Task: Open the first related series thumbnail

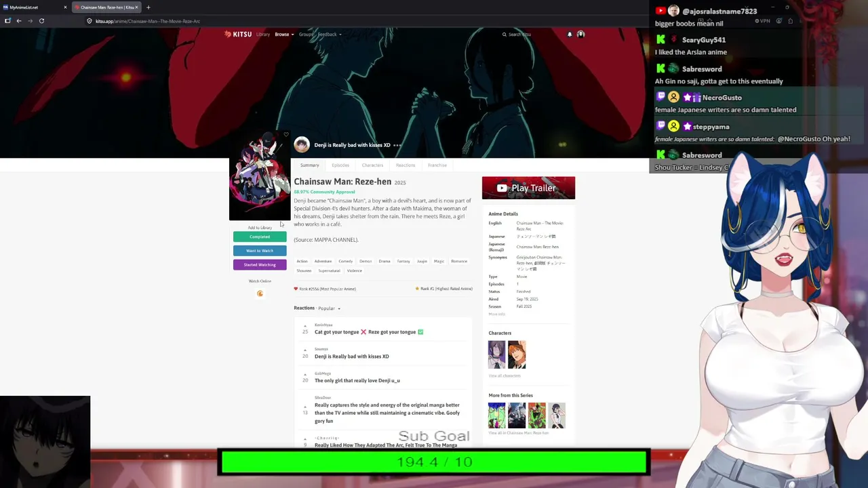Action: tap(497, 415)
